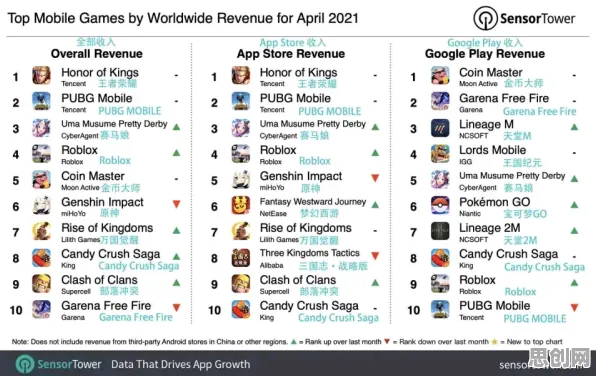Click the rank-down arrow beside PUBG Mobile in Google Play
The height and width of the screenshot is (376, 596).
[x=574, y=307]
